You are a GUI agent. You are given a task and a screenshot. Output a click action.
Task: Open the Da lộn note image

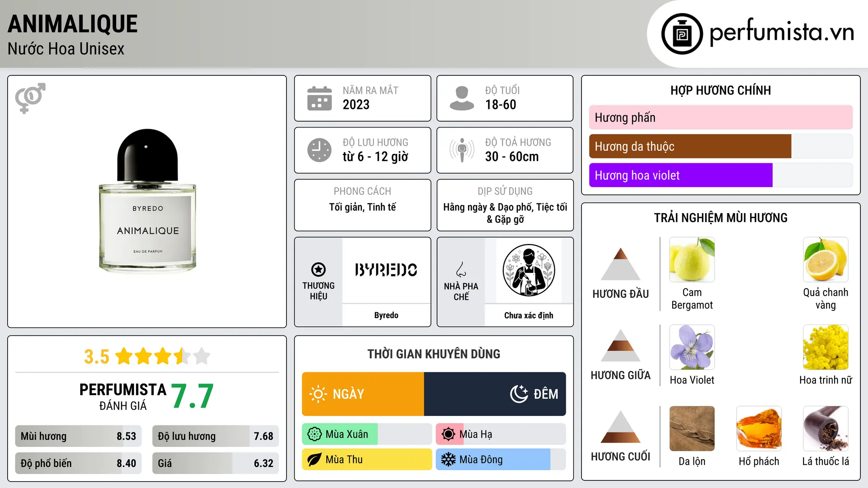tap(692, 429)
